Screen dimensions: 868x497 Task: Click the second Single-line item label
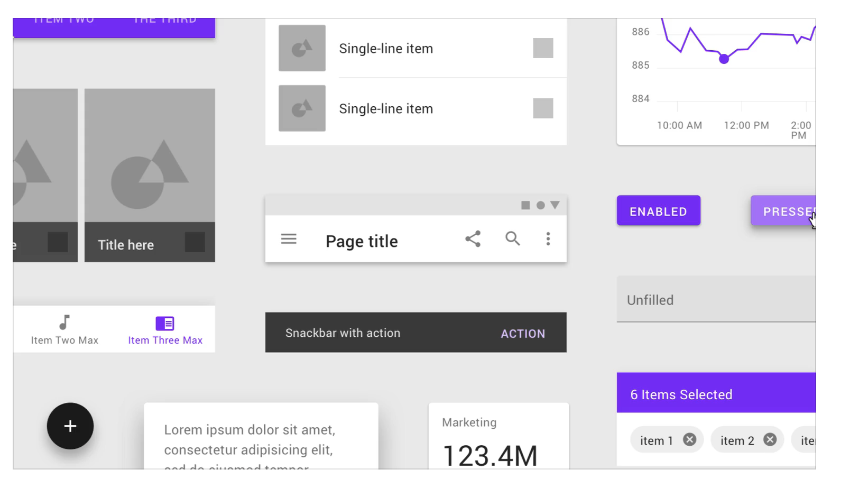pyautogui.click(x=386, y=109)
